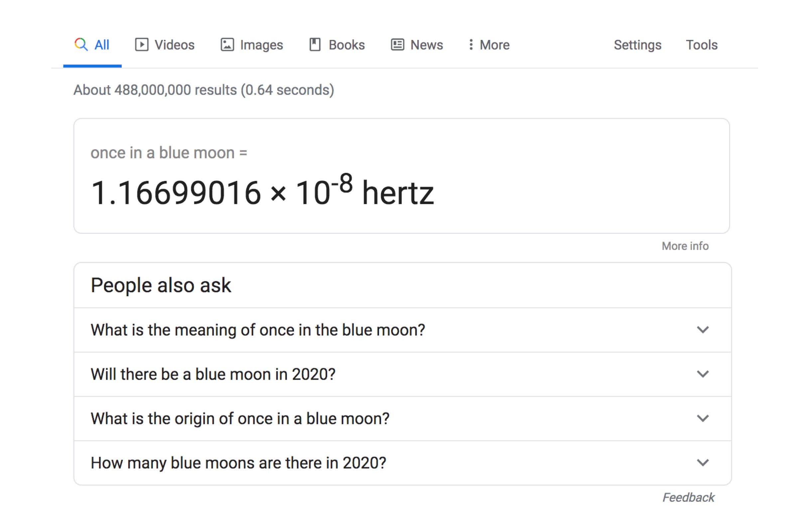Expand 'Will there be a blue moon in 2020?'

pyautogui.click(x=703, y=374)
